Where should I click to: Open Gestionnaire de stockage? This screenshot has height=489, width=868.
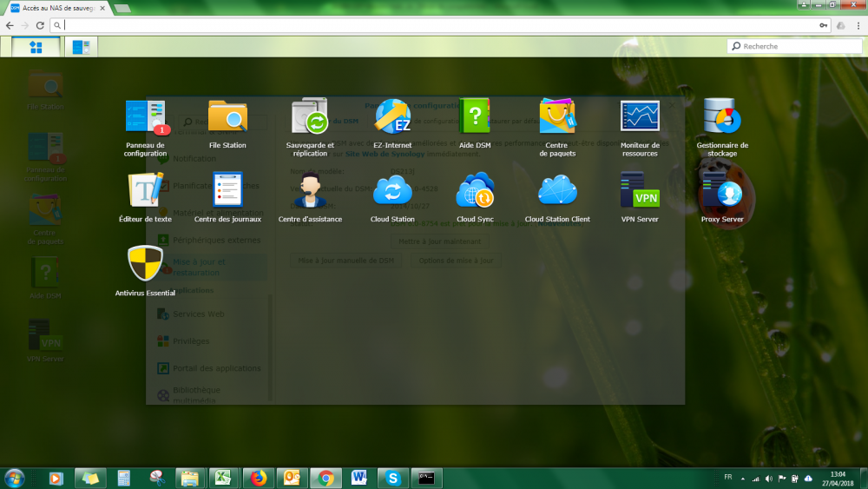point(722,119)
